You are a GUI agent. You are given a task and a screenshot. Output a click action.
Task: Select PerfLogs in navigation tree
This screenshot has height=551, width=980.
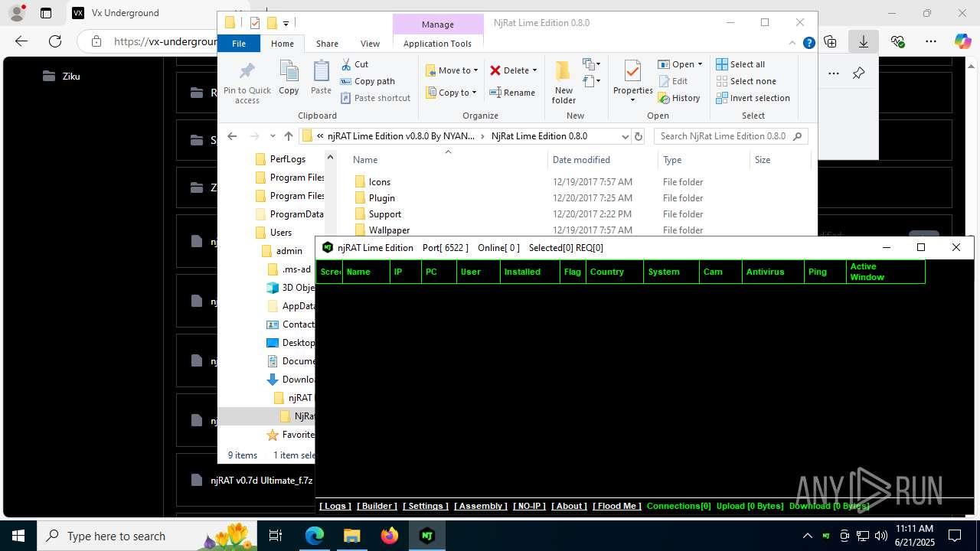coord(287,159)
